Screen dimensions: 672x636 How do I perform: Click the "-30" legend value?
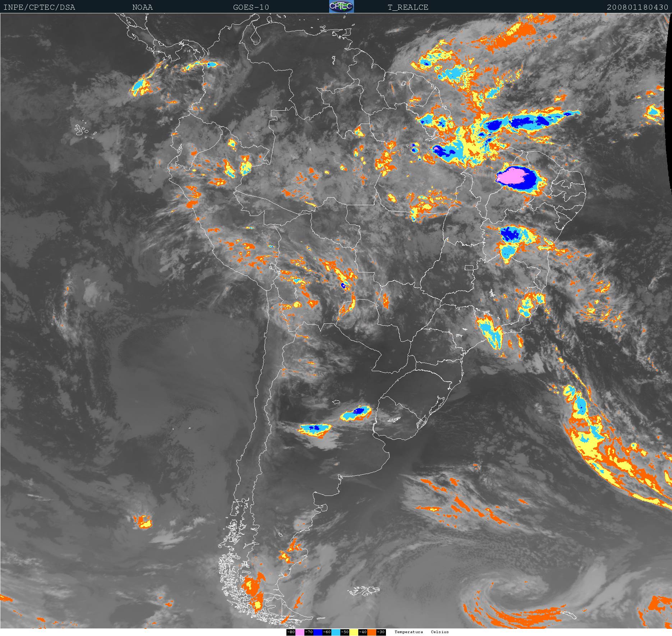pyautogui.click(x=381, y=632)
